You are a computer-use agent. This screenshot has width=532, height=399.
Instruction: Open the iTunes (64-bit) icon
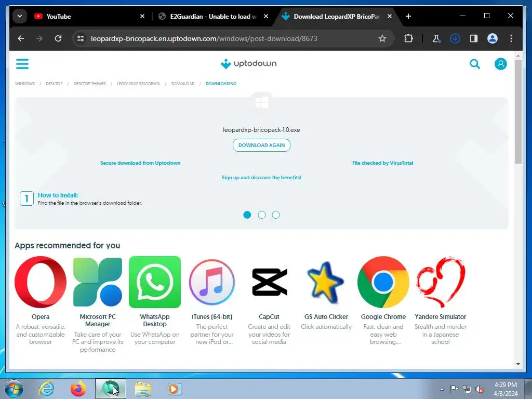(212, 282)
